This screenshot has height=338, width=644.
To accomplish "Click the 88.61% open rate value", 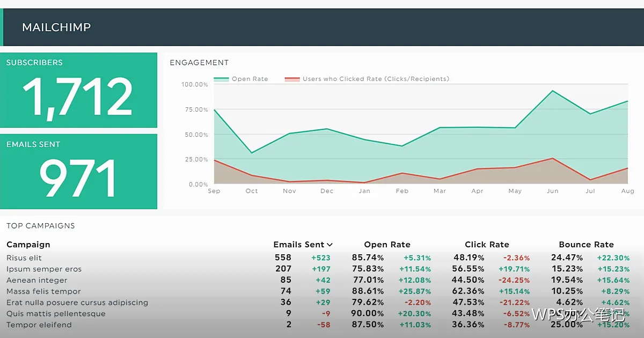I will (368, 291).
